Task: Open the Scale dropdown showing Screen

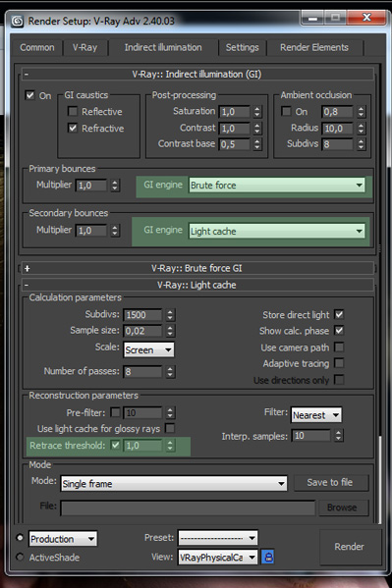Action: 149,349
